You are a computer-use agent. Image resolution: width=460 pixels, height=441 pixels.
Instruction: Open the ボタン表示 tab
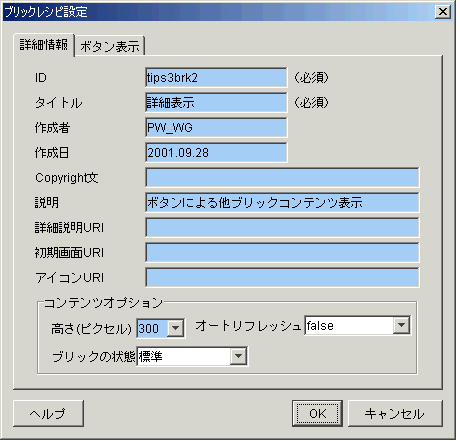point(110,46)
